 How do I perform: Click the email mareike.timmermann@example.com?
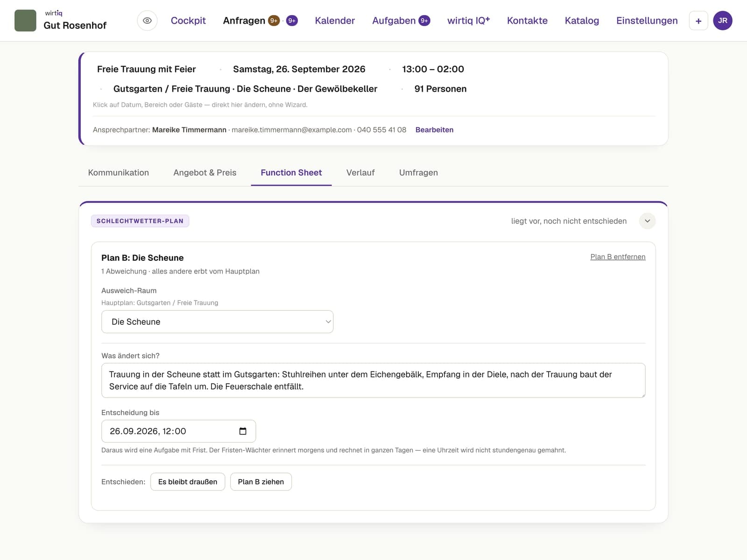[292, 130]
